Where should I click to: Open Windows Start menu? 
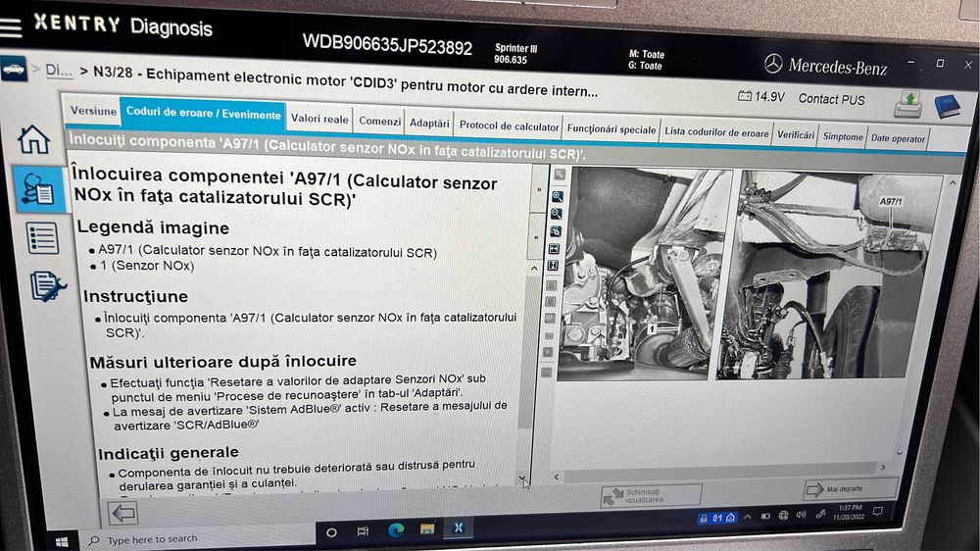(61, 541)
